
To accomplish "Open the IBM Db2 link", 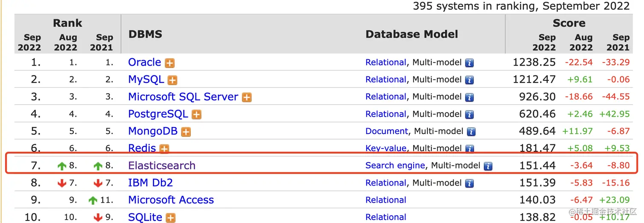I will [150, 183].
